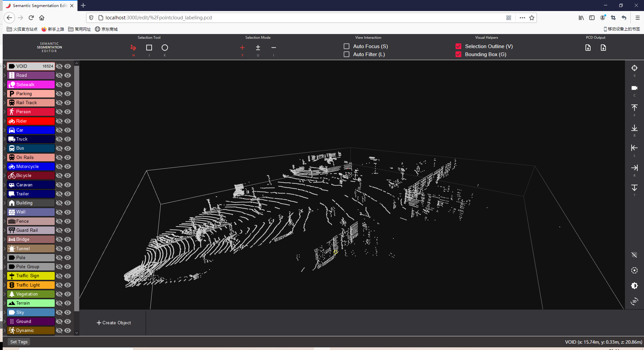Open the 京东商城 bookmark
Screen dimensions: 644x350
(106, 29)
